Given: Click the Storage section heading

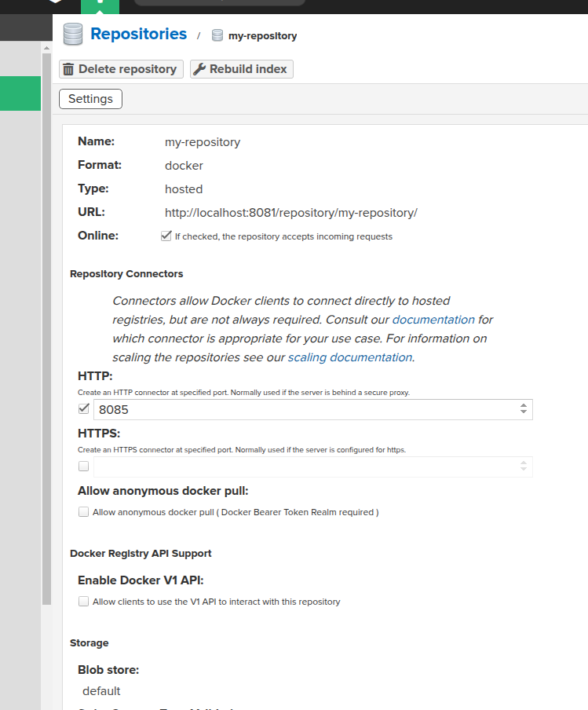Looking at the screenshot, I should coord(89,643).
